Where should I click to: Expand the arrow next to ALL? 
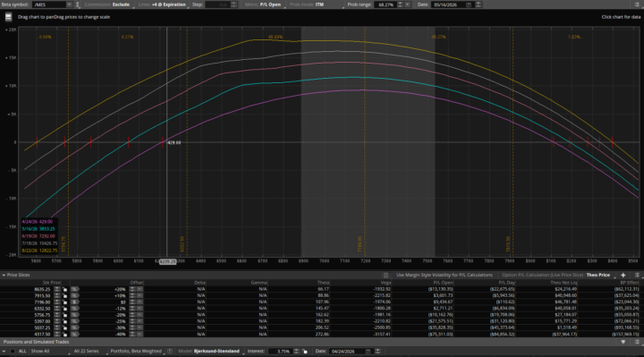click(x=4, y=352)
